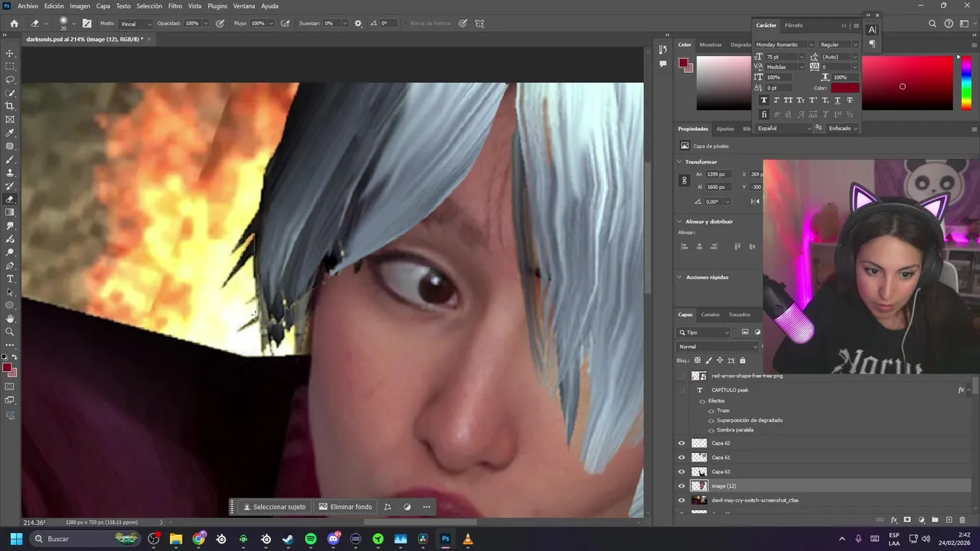Toggle Faux Bold in Character panel

coord(764,100)
